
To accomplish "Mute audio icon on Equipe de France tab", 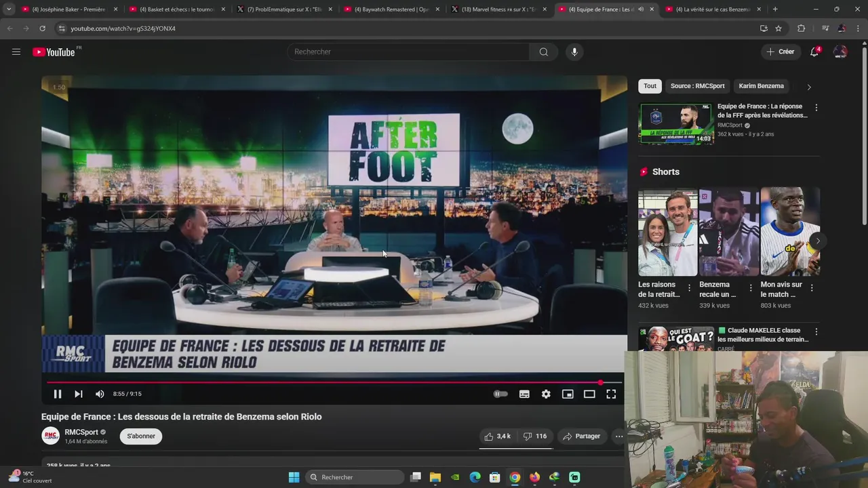I will click(641, 9).
